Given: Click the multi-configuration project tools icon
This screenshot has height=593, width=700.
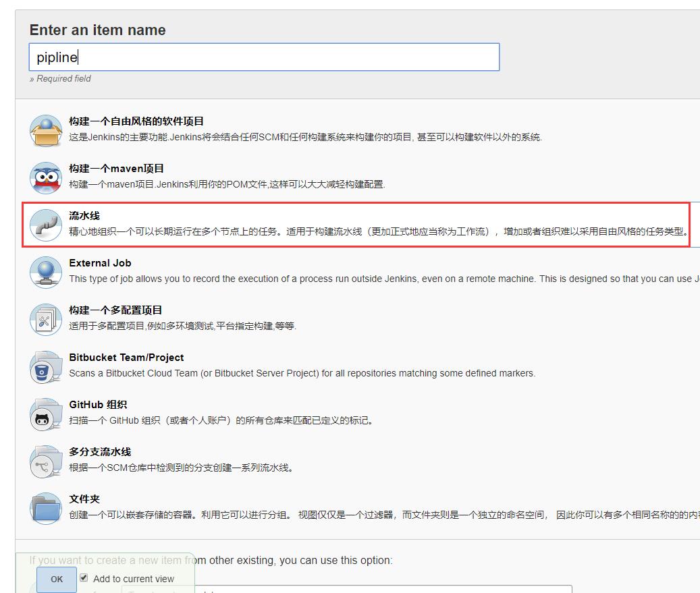Looking at the screenshot, I should (45, 320).
